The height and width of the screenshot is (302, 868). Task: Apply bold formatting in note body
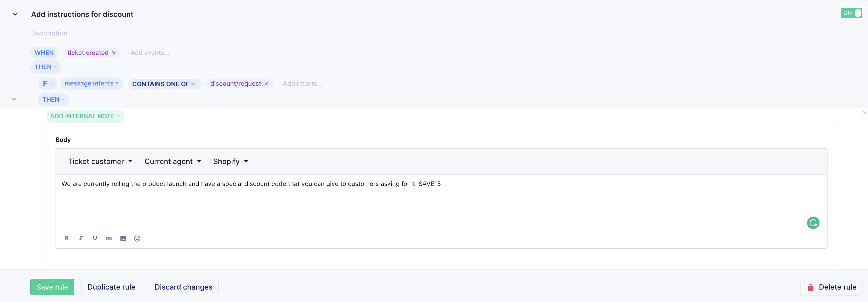67,239
